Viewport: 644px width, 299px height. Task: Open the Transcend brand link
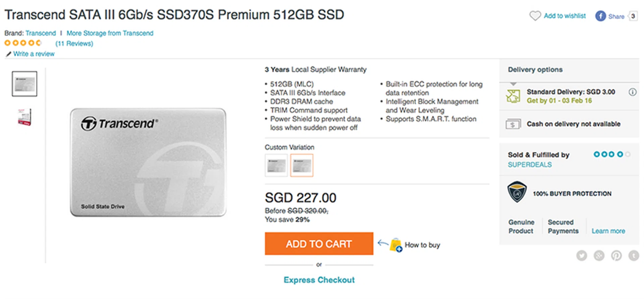(41, 33)
